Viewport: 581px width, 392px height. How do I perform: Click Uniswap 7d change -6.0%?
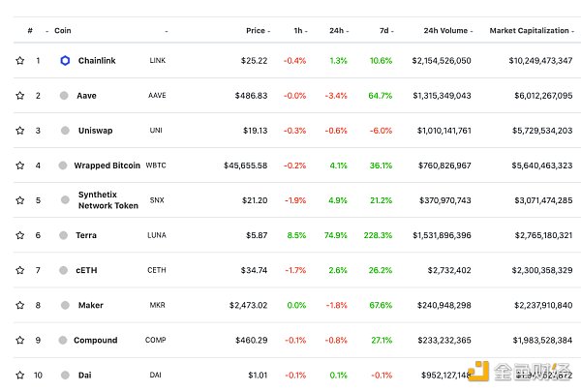coord(381,131)
